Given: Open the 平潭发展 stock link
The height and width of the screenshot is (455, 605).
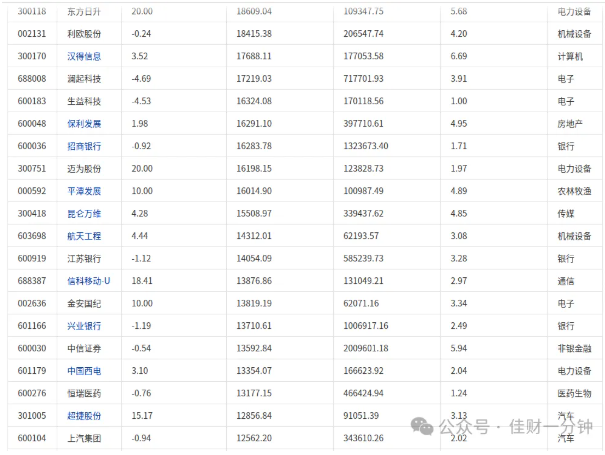Looking at the screenshot, I should coord(84,191).
